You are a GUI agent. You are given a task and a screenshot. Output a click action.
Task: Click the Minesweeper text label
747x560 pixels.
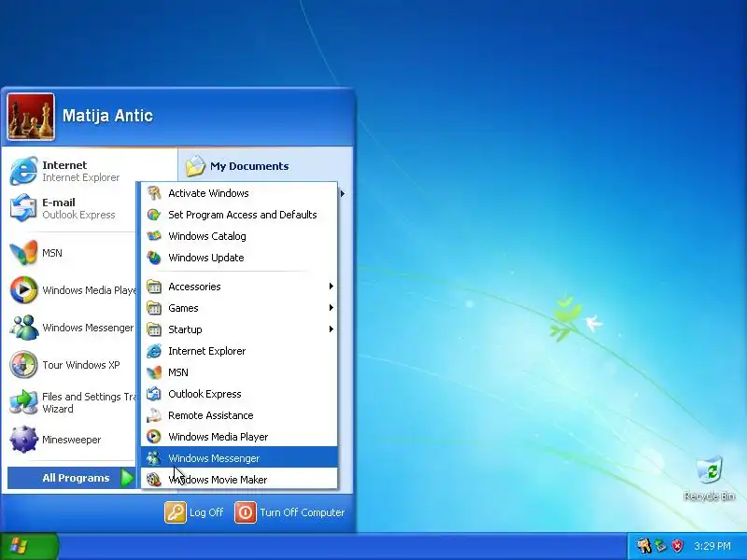72,440
